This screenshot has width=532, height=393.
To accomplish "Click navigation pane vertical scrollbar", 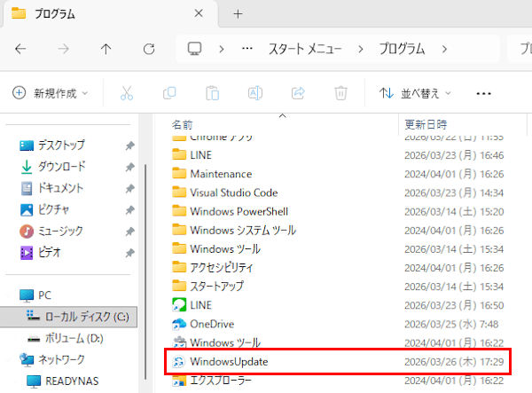I will pos(145,271).
